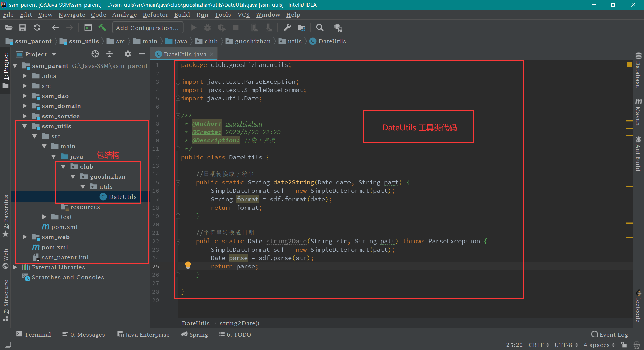Toggle tool window bars button in bottom-left corner

pyautogui.click(x=8, y=345)
